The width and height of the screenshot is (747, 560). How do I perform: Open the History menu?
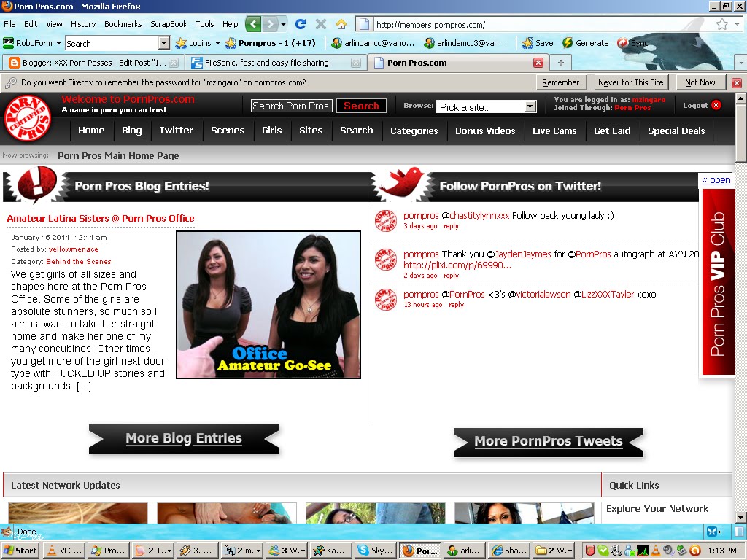click(x=83, y=24)
